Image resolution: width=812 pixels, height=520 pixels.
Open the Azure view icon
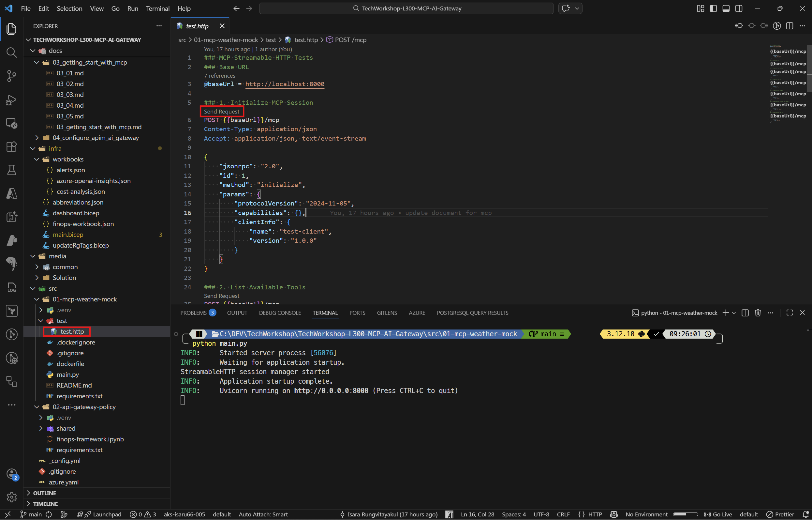(x=11, y=193)
